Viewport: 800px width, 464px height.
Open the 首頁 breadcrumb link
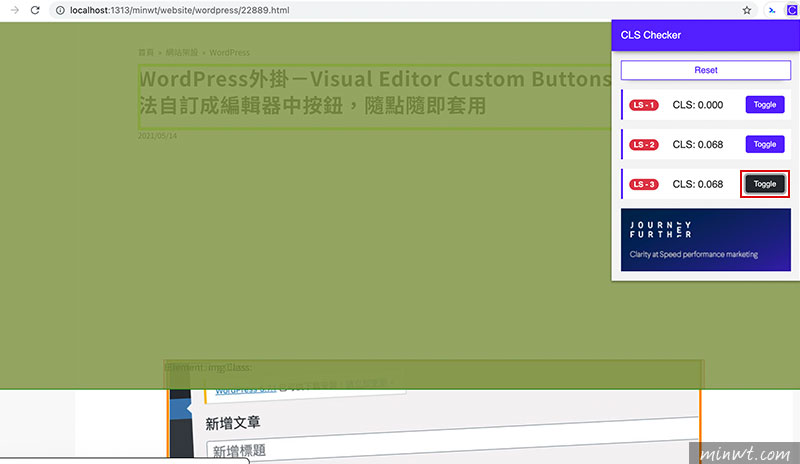point(145,53)
